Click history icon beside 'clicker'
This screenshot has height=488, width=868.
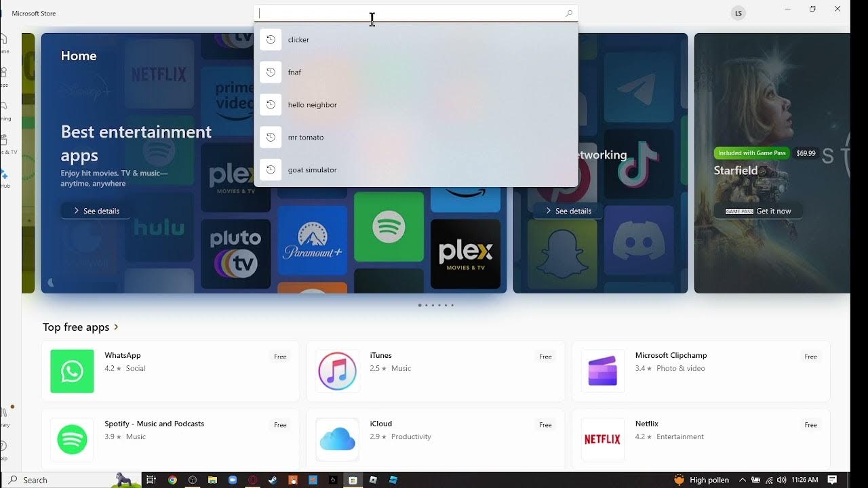point(271,39)
